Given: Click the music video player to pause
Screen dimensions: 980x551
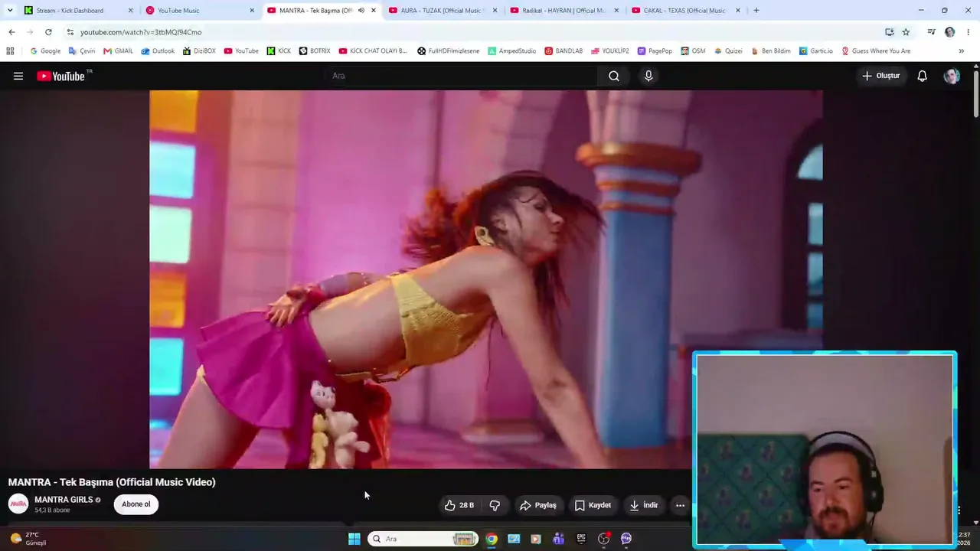Looking at the screenshot, I should pyautogui.click(x=486, y=279).
